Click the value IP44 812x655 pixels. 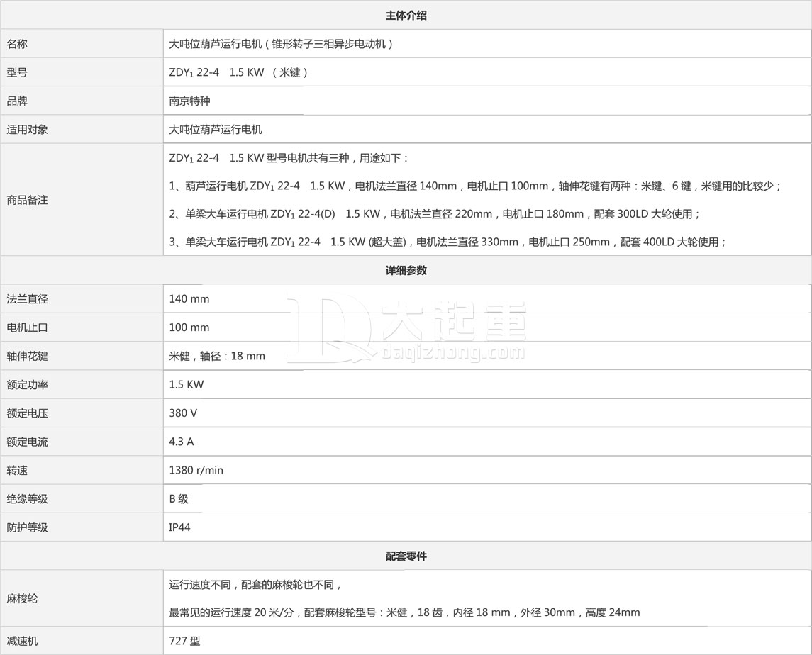click(x=179, y=527)
